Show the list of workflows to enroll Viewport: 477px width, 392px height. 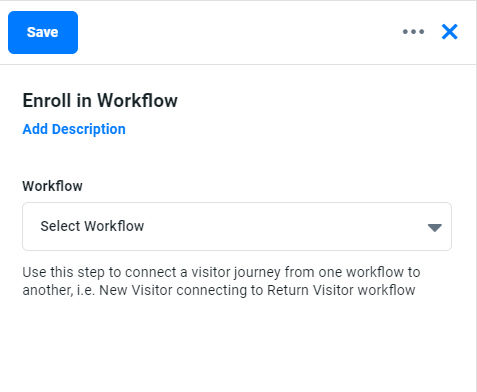point(237,226)
